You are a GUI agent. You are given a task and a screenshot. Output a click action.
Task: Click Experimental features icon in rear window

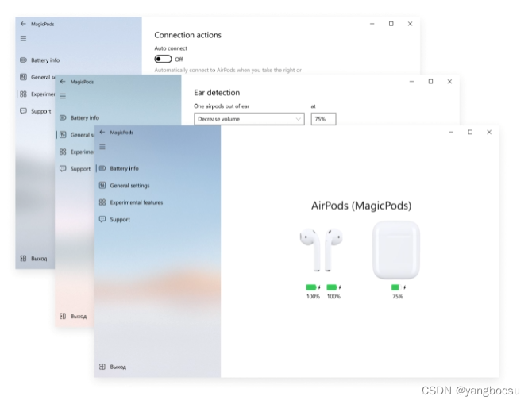click(x=23, y=94)
